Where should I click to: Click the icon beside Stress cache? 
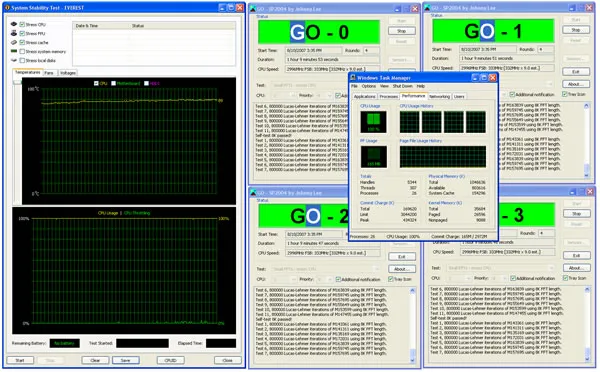click(x=14, y=42)
